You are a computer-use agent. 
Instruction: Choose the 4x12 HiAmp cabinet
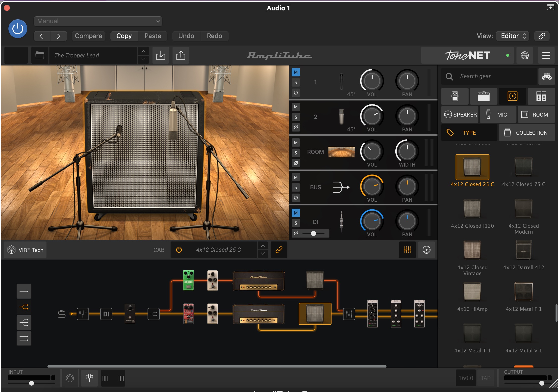click(472, 296)
